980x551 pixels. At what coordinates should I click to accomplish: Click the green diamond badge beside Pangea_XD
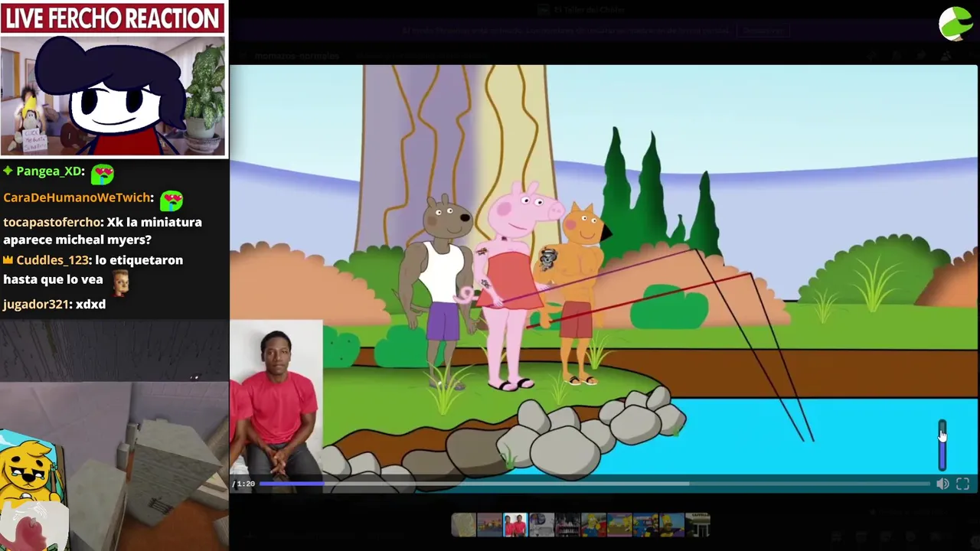click(x=8, y=171)
